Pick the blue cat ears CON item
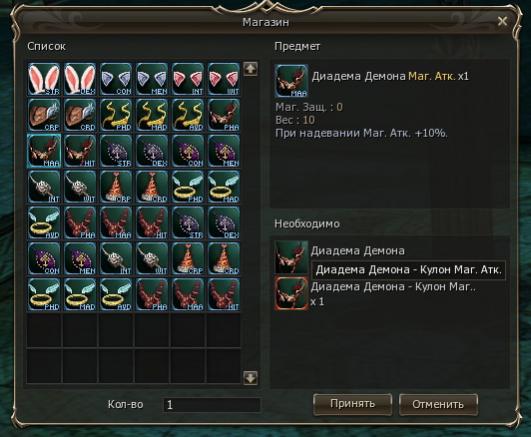Screen dimensions: 531x437 pyautogui.click(x=116, y=79)
